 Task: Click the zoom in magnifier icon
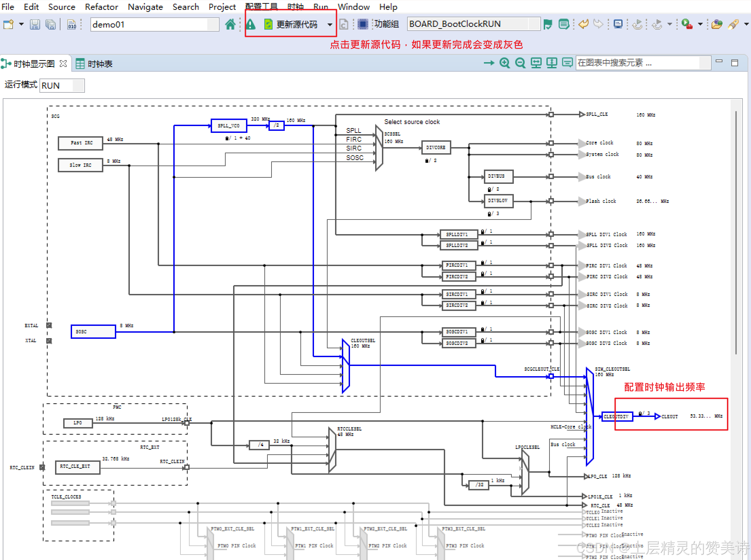[504, 63]
